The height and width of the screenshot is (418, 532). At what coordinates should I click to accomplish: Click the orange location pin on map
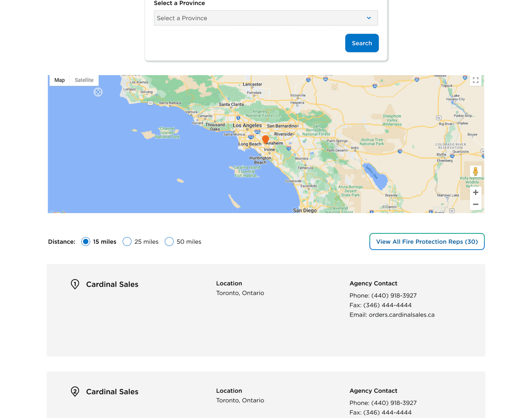(265, 139)
